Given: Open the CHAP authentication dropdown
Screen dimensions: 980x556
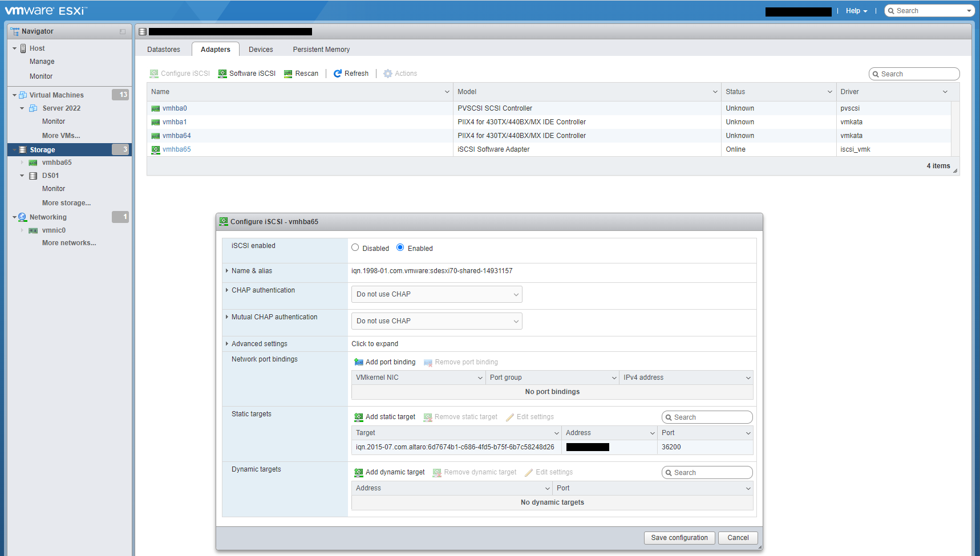Looking at the screenshot, I should tap(436, 294).
